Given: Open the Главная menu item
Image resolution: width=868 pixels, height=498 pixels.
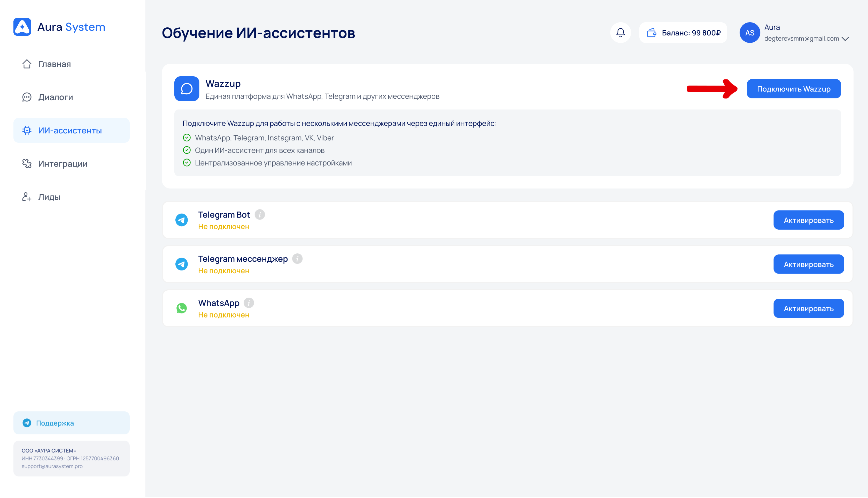Looking at the screenshot, I should 54,64.
